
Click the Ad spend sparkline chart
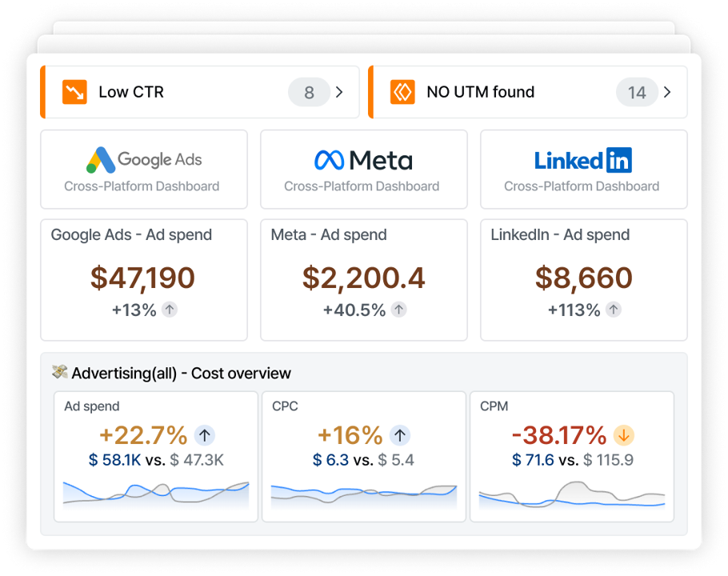tap(156, 494)
